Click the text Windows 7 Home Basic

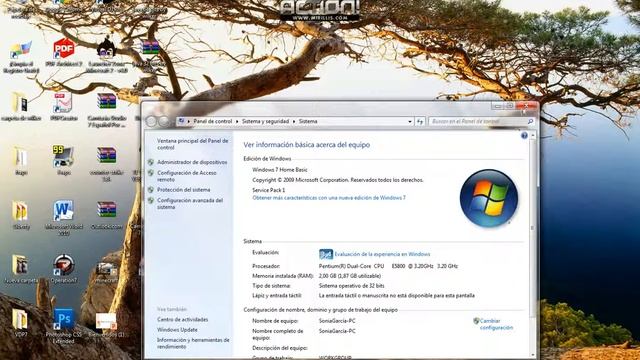[280, 170]
